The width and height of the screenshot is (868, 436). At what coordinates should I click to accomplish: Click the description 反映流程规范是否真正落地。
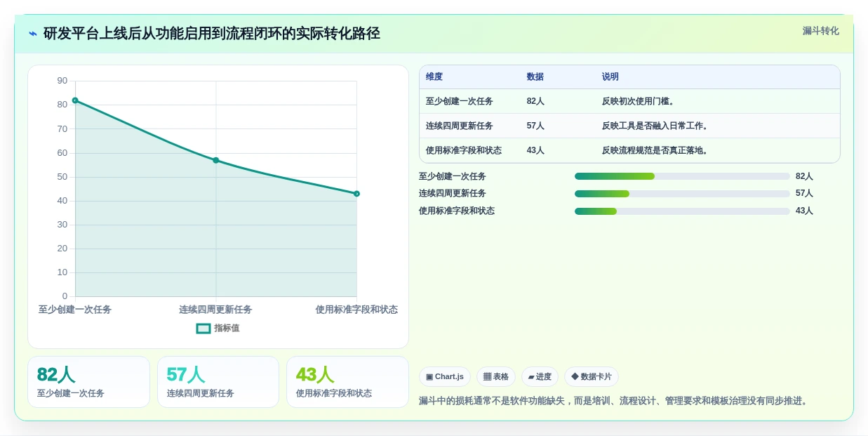(x=657, y=150)
